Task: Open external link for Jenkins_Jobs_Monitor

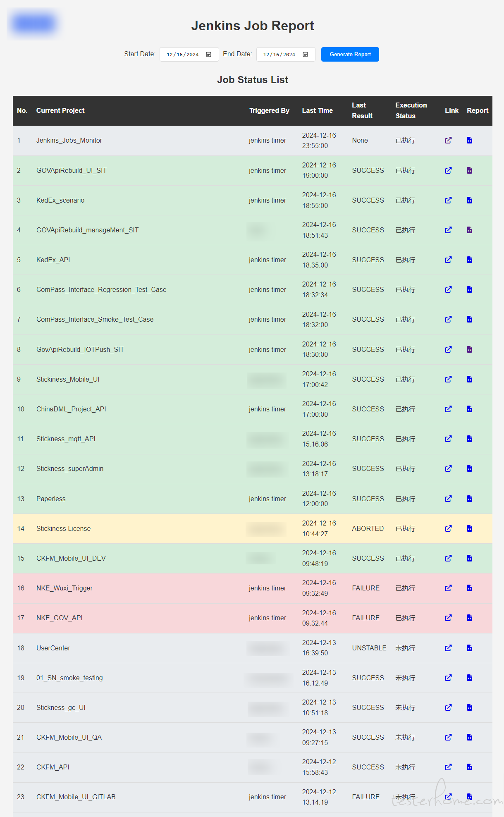Action: point(448,140)
